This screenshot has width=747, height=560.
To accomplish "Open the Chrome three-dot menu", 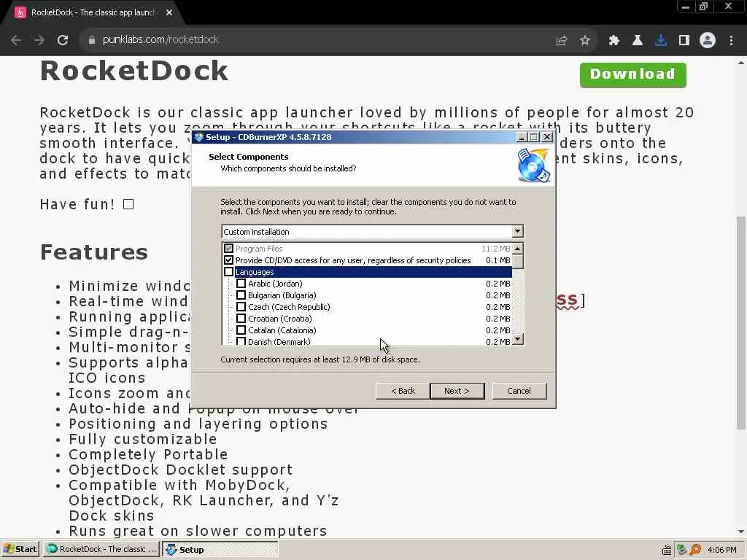I will (x=731, y=41).
